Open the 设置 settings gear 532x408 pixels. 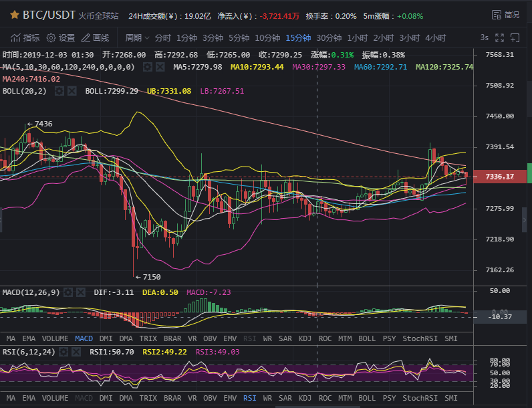(x=61, y=38)
